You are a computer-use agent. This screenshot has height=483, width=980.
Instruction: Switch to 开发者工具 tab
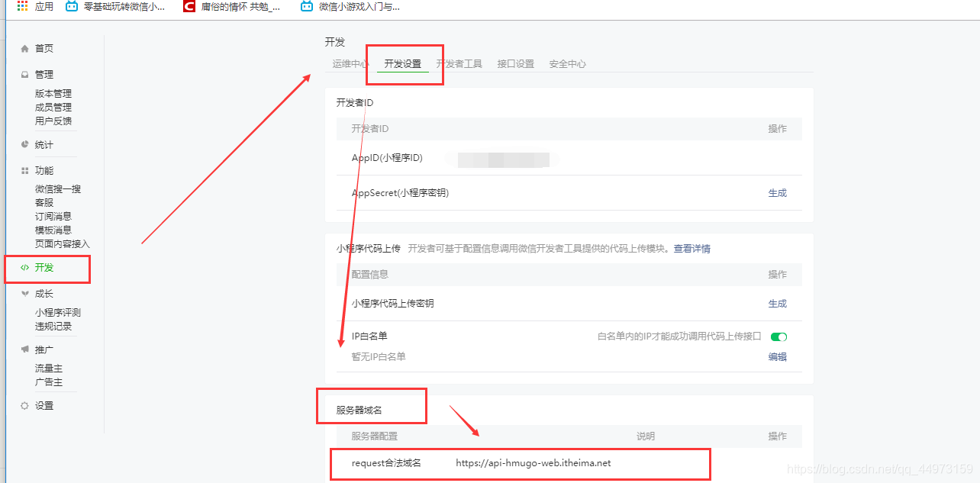point(459,64)
